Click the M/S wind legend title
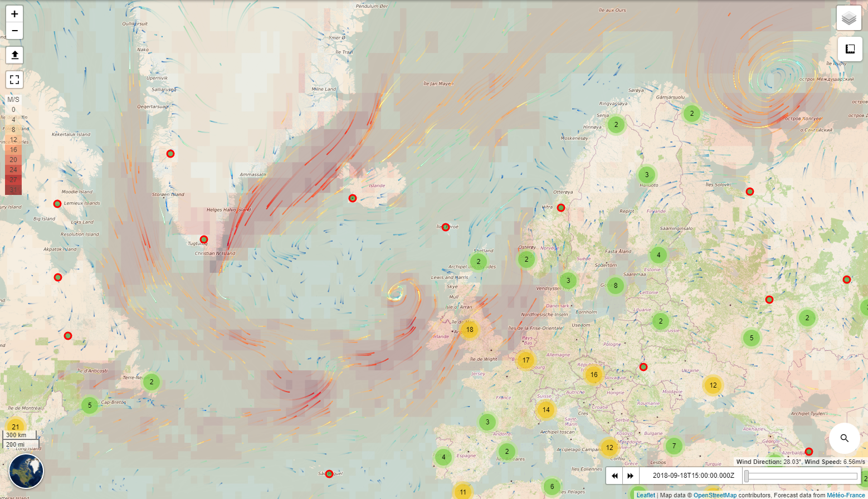 point(13,100)
